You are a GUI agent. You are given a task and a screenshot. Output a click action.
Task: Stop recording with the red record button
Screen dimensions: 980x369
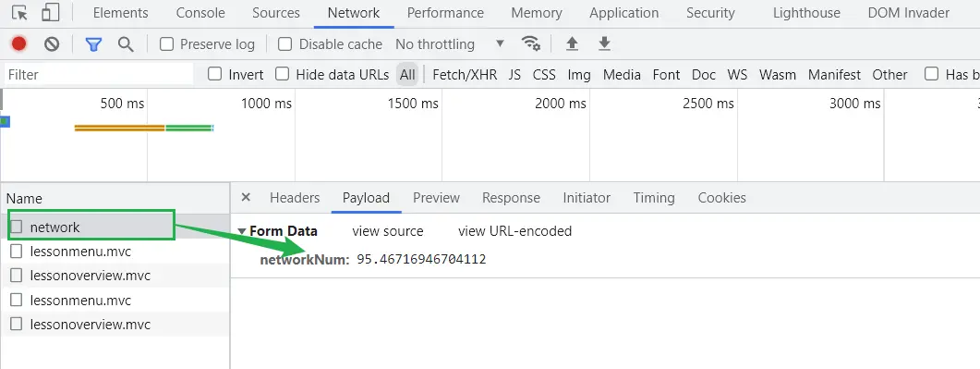[x=18, y=43]
